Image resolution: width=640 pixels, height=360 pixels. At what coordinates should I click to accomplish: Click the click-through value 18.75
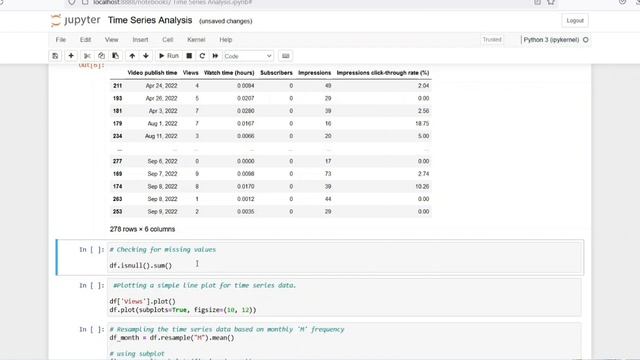422,123
